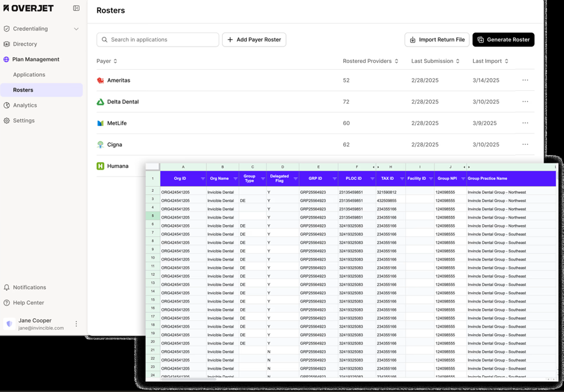
Task: Open more options for MetLife row
Action: pos(525,123)
